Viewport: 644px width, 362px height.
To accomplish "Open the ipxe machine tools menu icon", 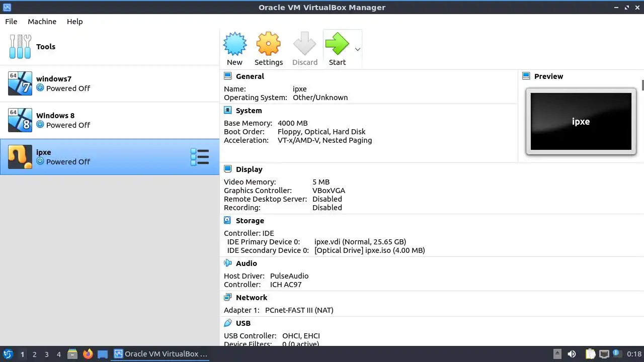I will (200, 157).
